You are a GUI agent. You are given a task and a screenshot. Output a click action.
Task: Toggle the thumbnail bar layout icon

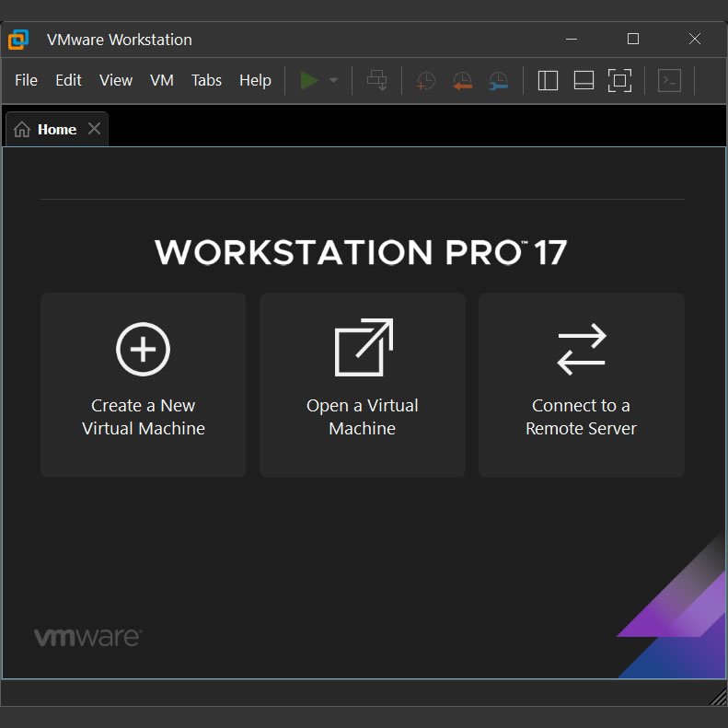coord(584,80)
